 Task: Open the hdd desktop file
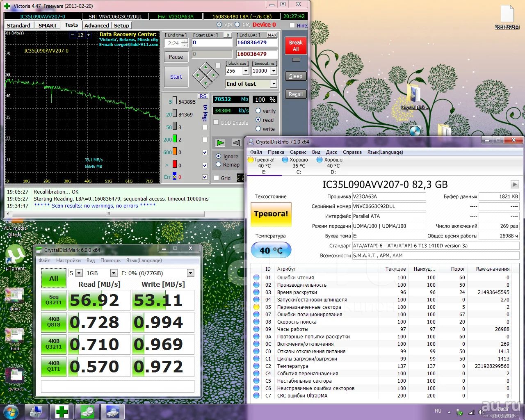[x=15, y=340]
